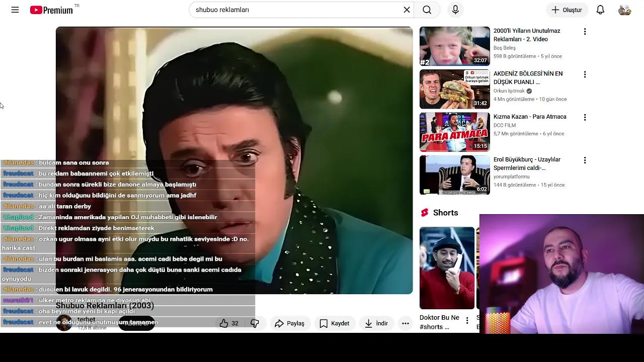
Task: Open more actions ellipsis under video
Action: click(406, 323)
